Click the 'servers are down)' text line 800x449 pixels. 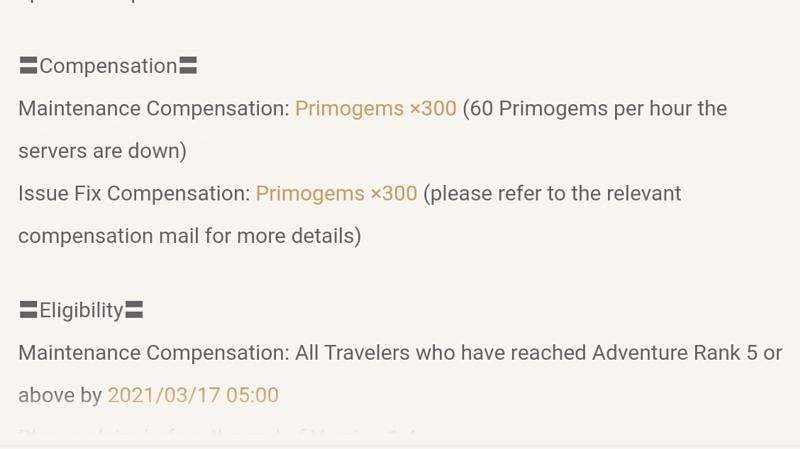(x=103, y=151)
